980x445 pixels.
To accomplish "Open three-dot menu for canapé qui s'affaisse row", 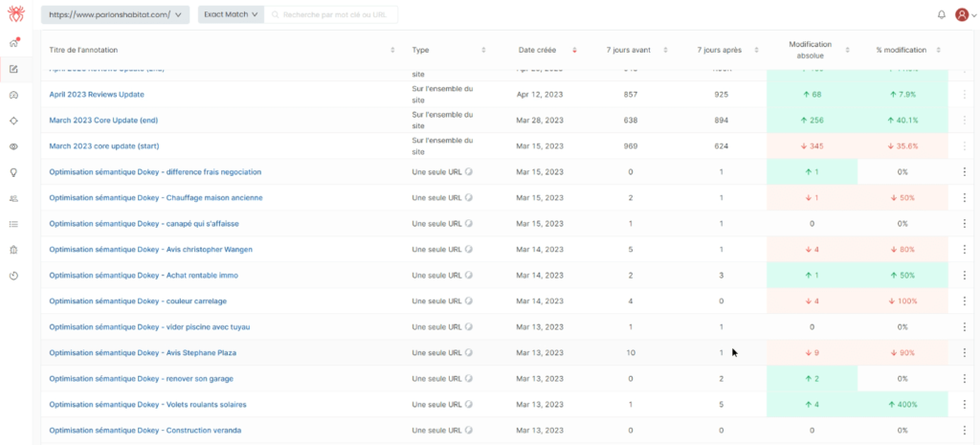I will point(965,223).
